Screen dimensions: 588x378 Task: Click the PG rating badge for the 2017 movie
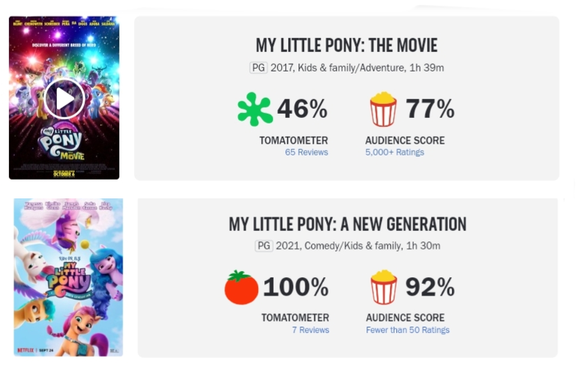258,68
